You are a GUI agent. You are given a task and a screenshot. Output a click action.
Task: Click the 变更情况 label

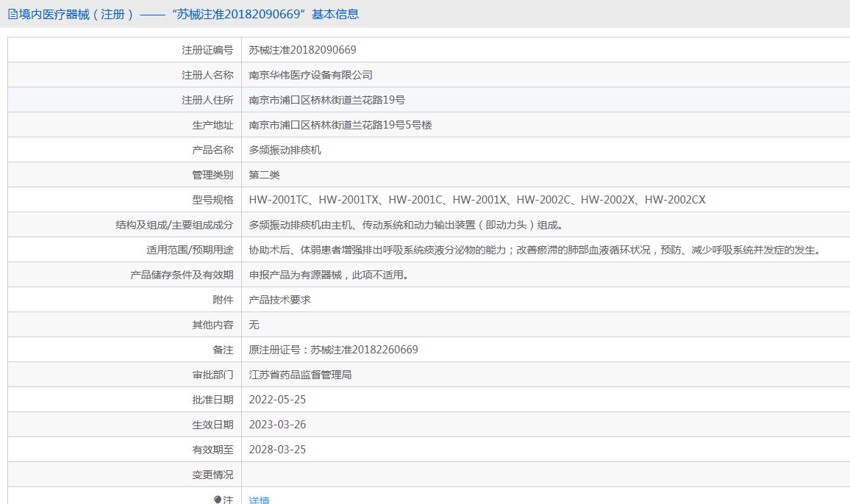click(x=213, y=474)
